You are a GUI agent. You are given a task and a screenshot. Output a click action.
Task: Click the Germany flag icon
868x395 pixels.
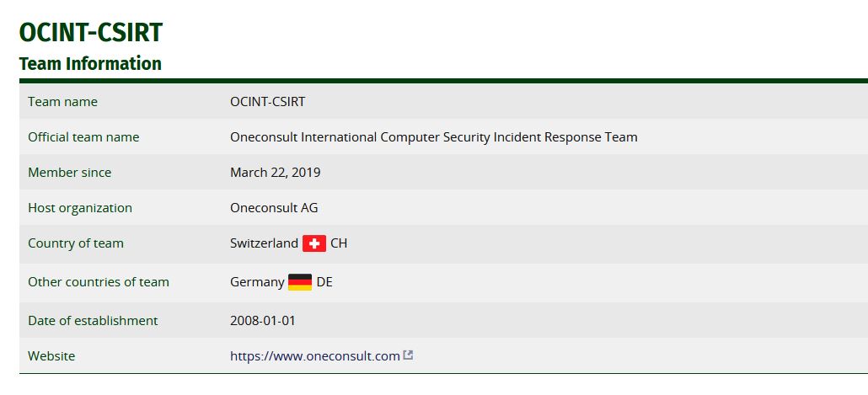tap(300, 282)
